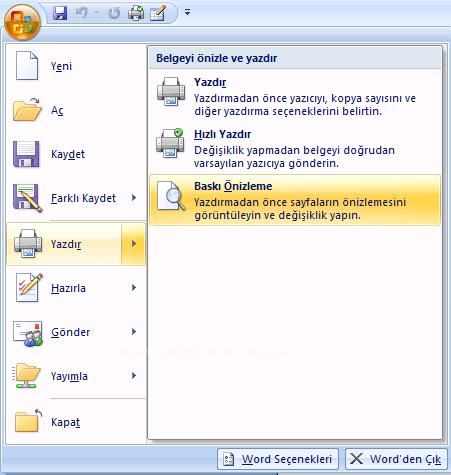Screen dimensions: 451x475
Task: Expand the Gönder submenu arrow
Action: point(134,332)
